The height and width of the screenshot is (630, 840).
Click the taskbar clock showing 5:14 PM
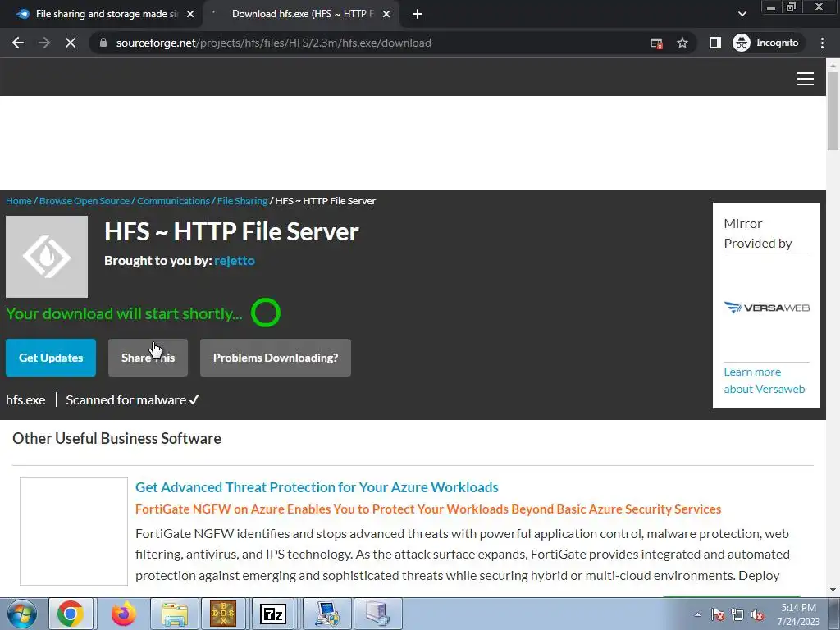tap(798, 614)
